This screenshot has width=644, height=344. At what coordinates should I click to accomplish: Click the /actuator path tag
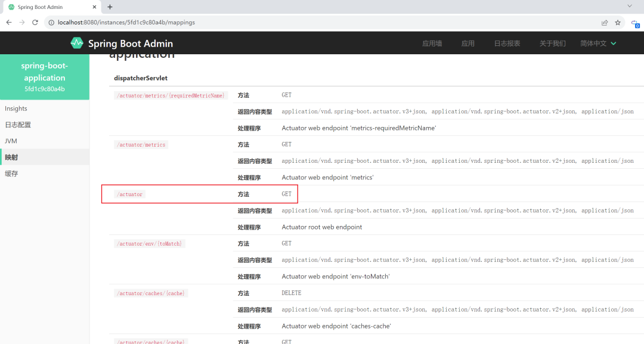129,194
